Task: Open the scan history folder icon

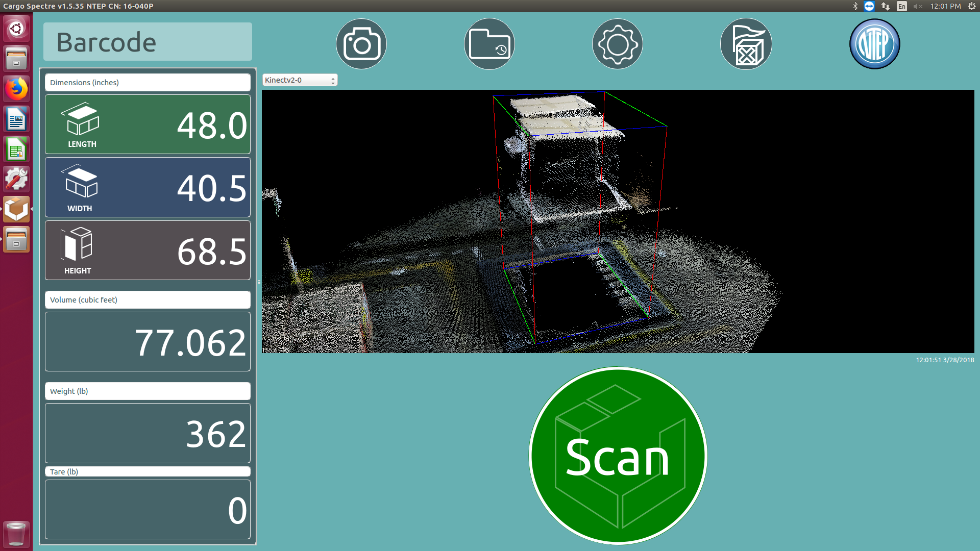Action: (489, 44)
